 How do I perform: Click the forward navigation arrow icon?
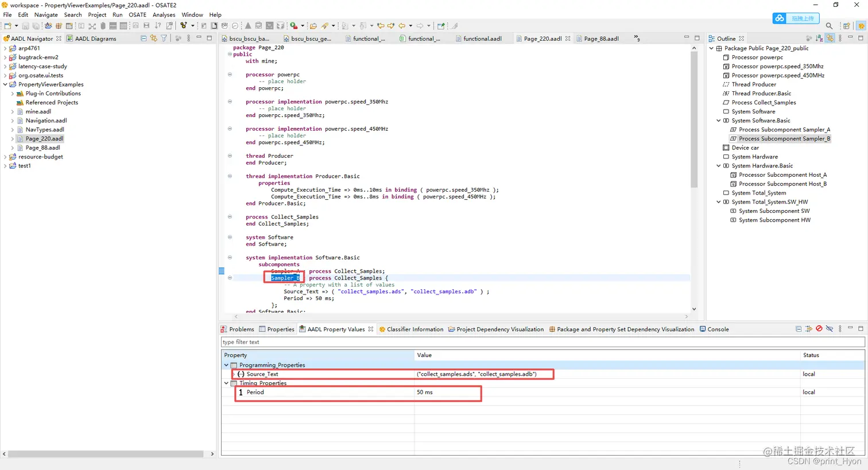click(x=420, y=26)
